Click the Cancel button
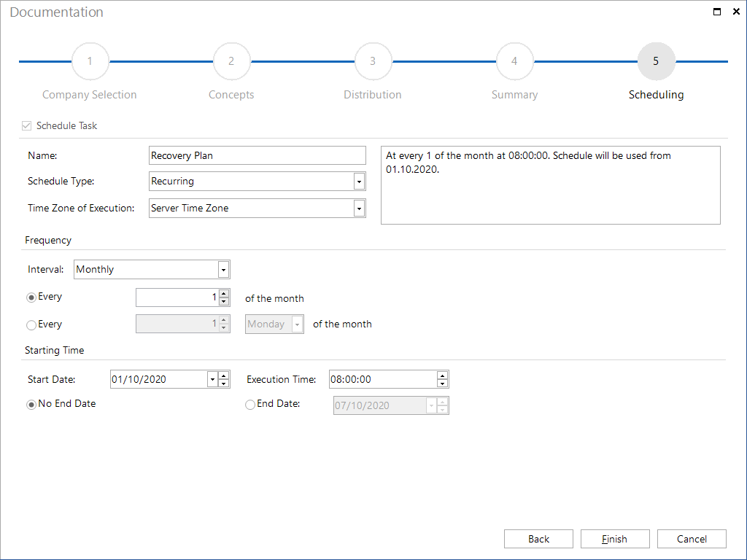747x560 pixels. coord(692,539)
